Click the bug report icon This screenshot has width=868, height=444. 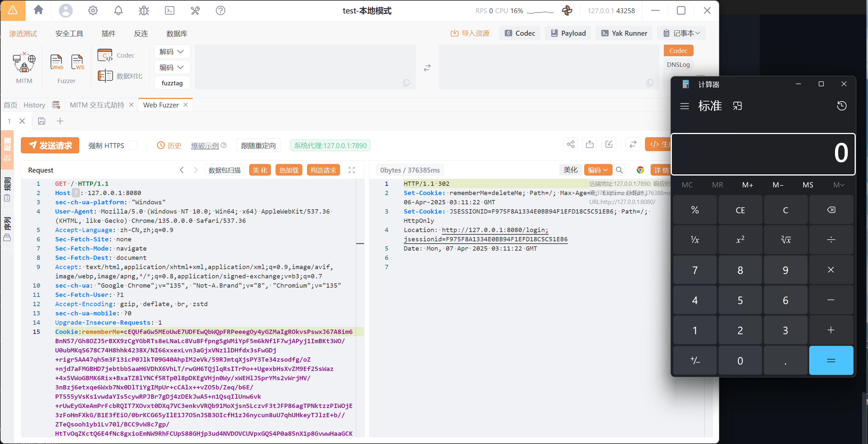(144, 11)
